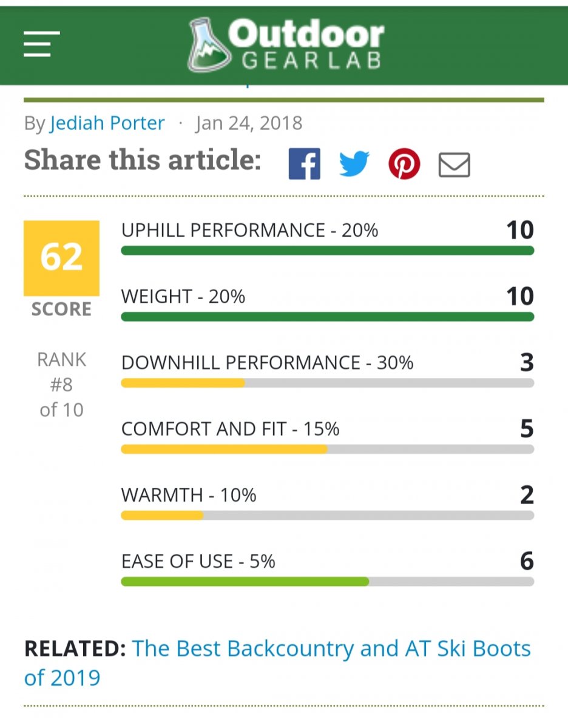Viewport: 568px width, 728px height.
Task: Click the Comfort and Fit rating bar
Action: (328, 449)
